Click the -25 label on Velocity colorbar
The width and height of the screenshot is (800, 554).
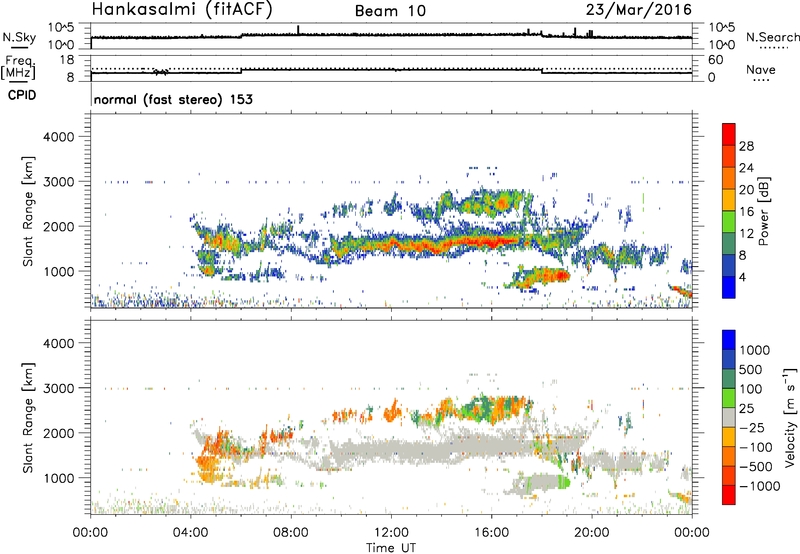pyautogui.click(x=752, y=427)
